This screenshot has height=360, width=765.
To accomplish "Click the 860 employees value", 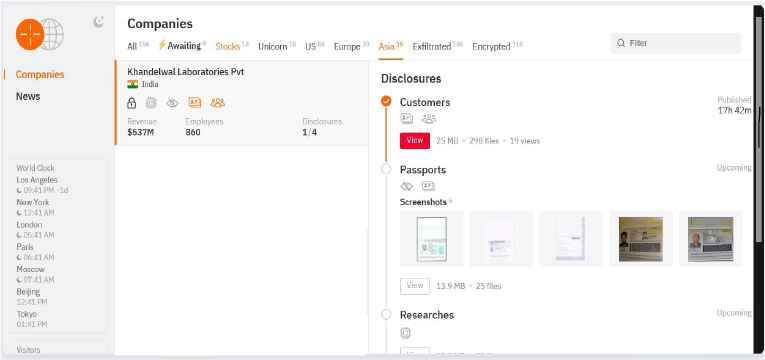I will (193, 132).
